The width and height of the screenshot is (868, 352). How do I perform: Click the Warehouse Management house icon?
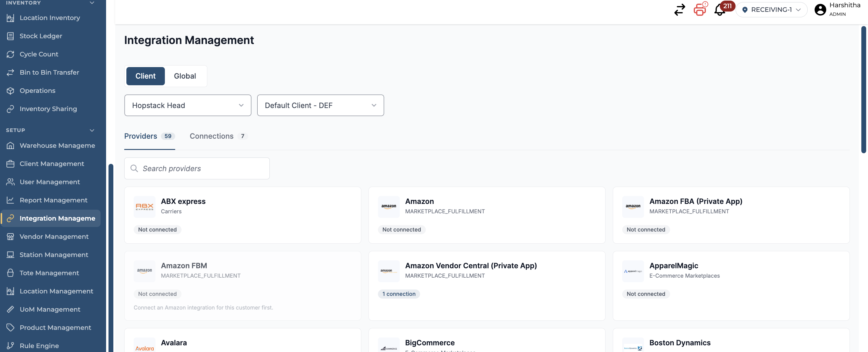coord(10,145)
